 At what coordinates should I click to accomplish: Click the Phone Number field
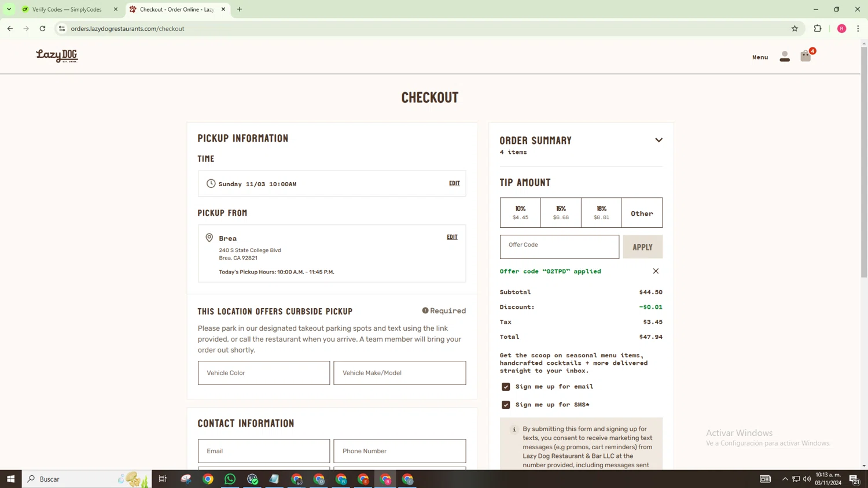(399, 451)
